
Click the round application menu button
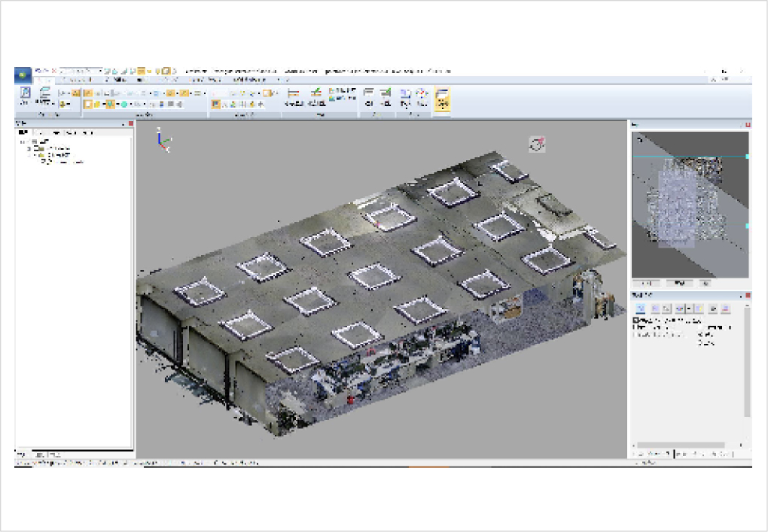click(23, 76)
